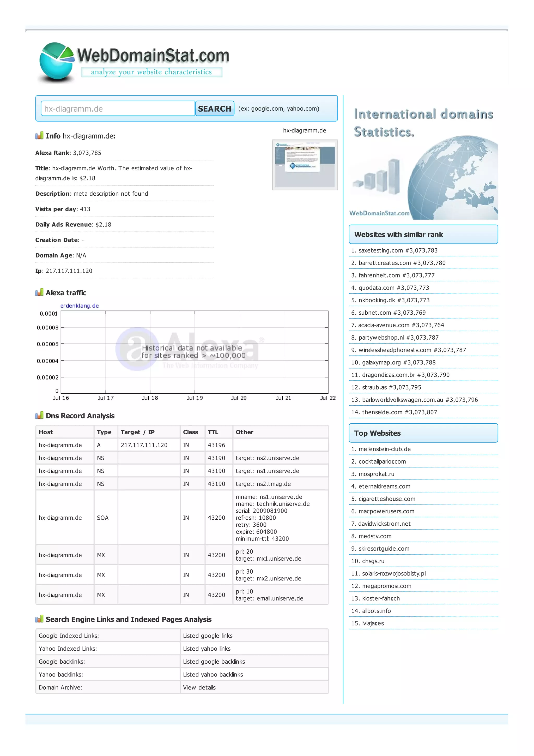Open allbots.info link
534x756 pixels.
click(377, 611)
